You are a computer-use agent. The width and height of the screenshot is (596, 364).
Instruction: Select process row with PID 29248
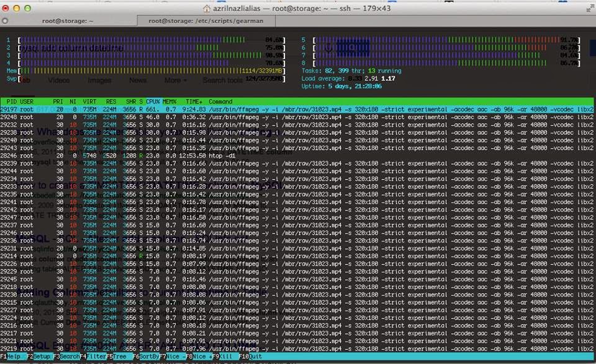(x=297, y=117)
